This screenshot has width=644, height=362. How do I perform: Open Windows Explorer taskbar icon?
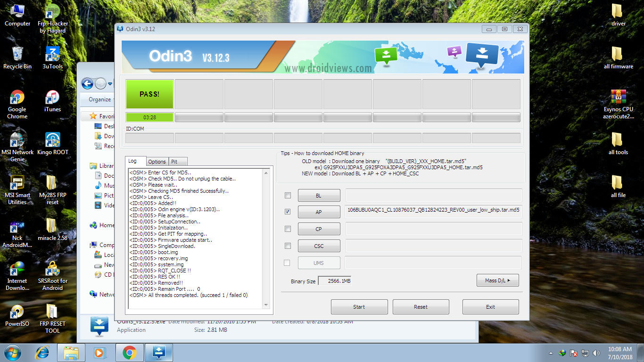coord(71,353)
